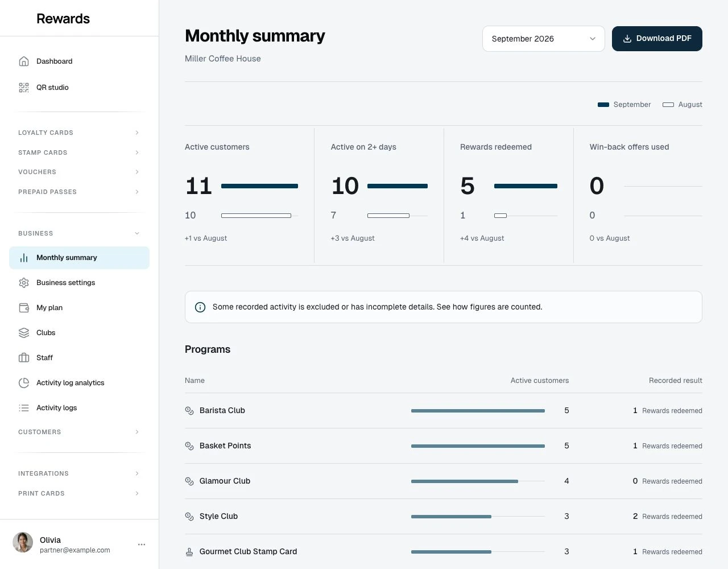Open the three-dot menu beside Olivia

(142, 545)
